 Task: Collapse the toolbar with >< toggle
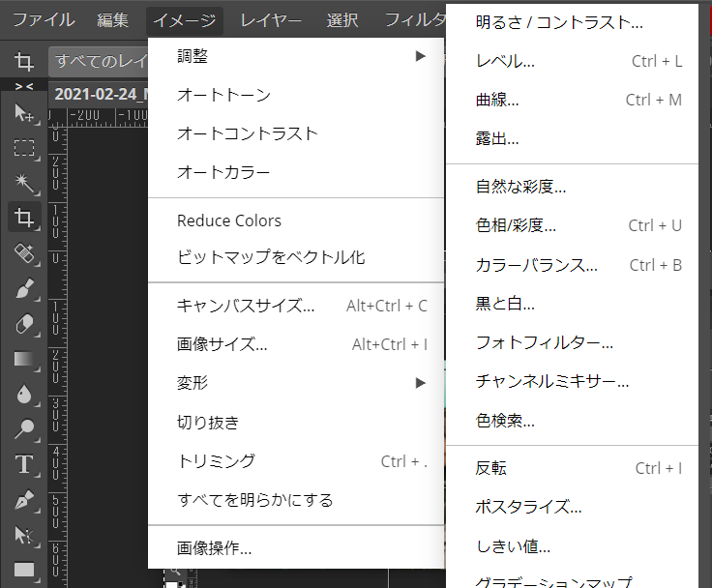coord(23,86)
